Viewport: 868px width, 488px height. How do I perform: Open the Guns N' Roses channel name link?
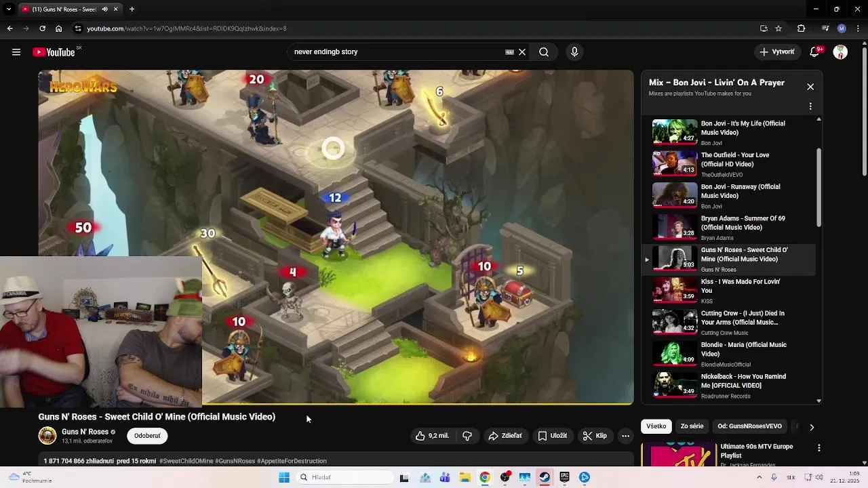click(x=85, y=432)
